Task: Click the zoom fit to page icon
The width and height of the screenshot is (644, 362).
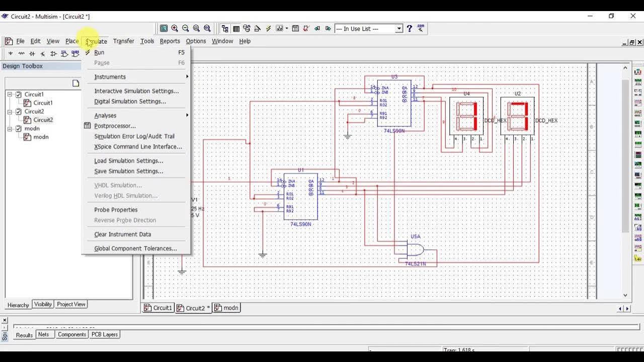Action: point(207,29)
